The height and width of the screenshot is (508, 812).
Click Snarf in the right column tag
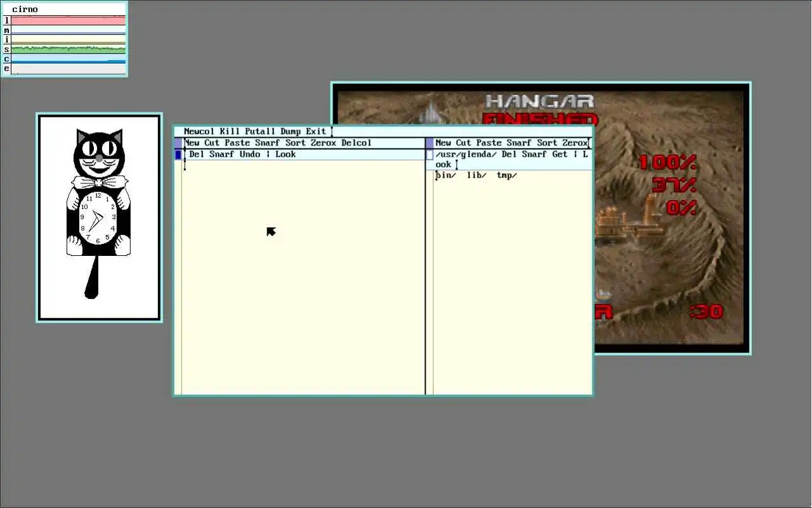pos(519,143)
